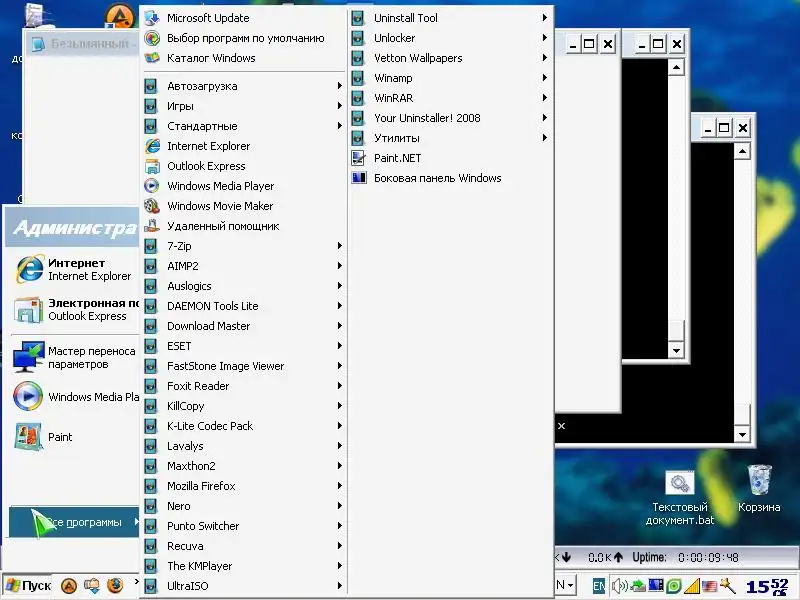The image size is (800, 600).
Task: Expand the Игры submenu arrow
Action: click(x=340, y=106)
